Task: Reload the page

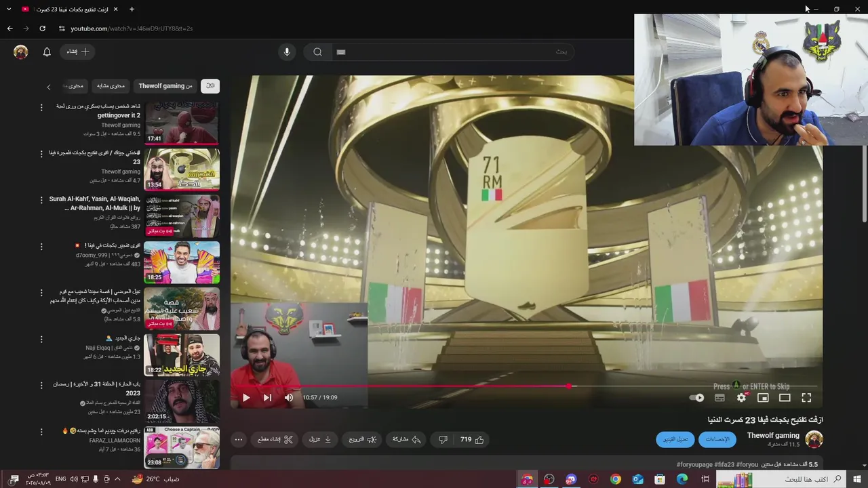Action: (x=42, y=28)
